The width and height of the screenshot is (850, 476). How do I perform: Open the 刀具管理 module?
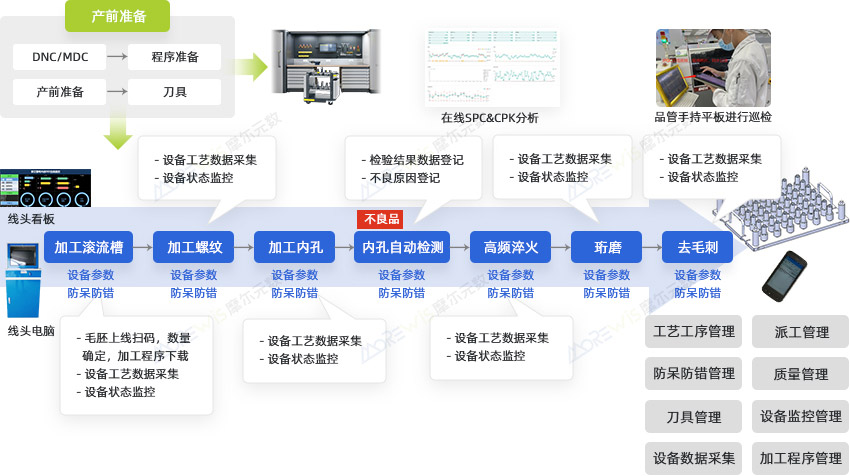pyautogui.click(x=694, y=417)
